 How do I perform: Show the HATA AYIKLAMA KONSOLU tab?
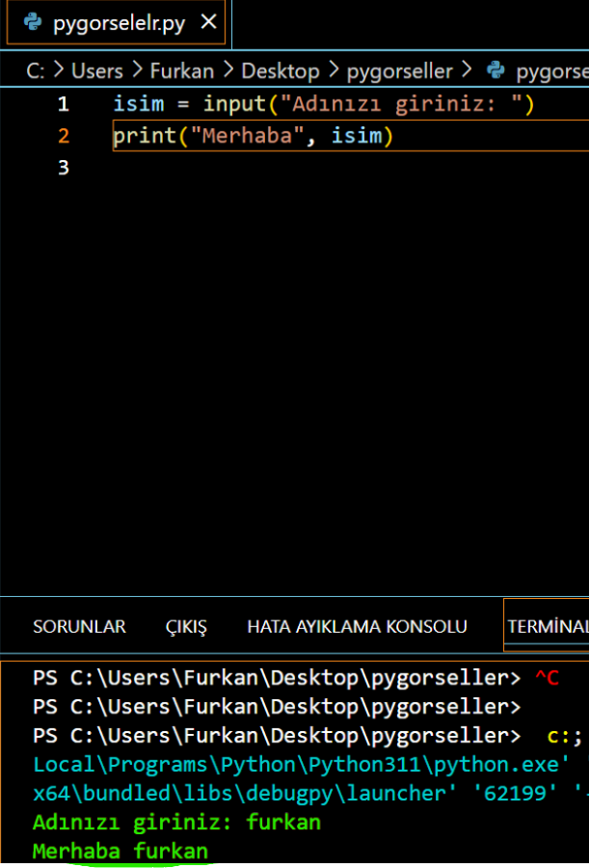click(357, 627)
